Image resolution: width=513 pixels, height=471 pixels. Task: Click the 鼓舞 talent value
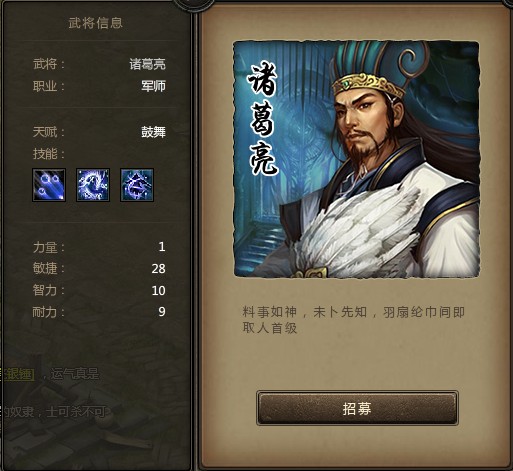point(153,132)
